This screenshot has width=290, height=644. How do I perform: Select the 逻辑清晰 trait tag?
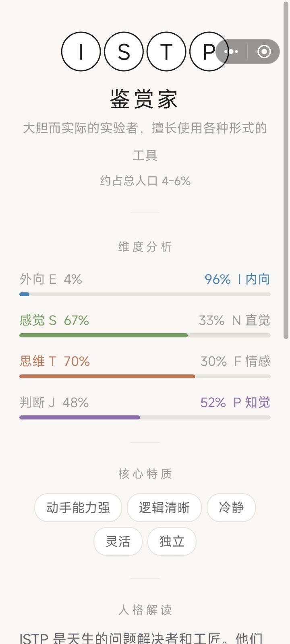[x=164, y=508]
